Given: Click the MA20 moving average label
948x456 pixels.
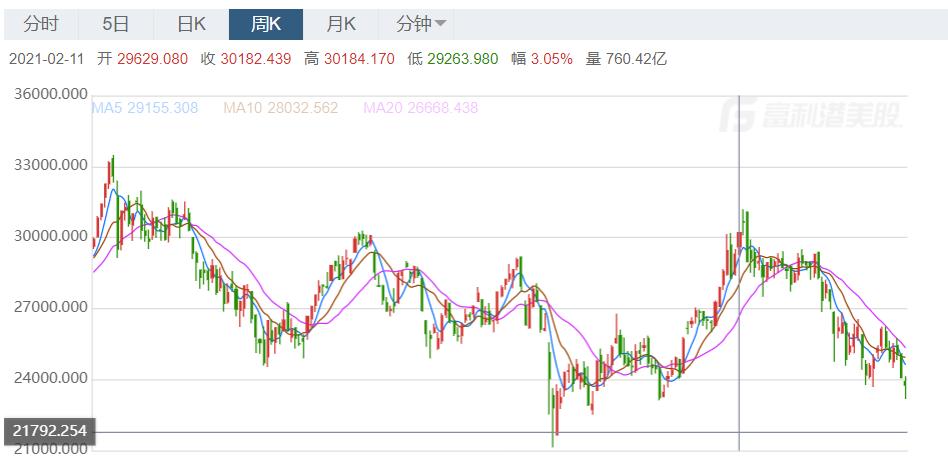Looking at the screenshot, I should (x=421, y=108).
